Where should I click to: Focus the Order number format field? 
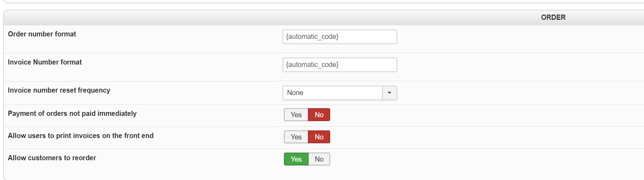340,37
